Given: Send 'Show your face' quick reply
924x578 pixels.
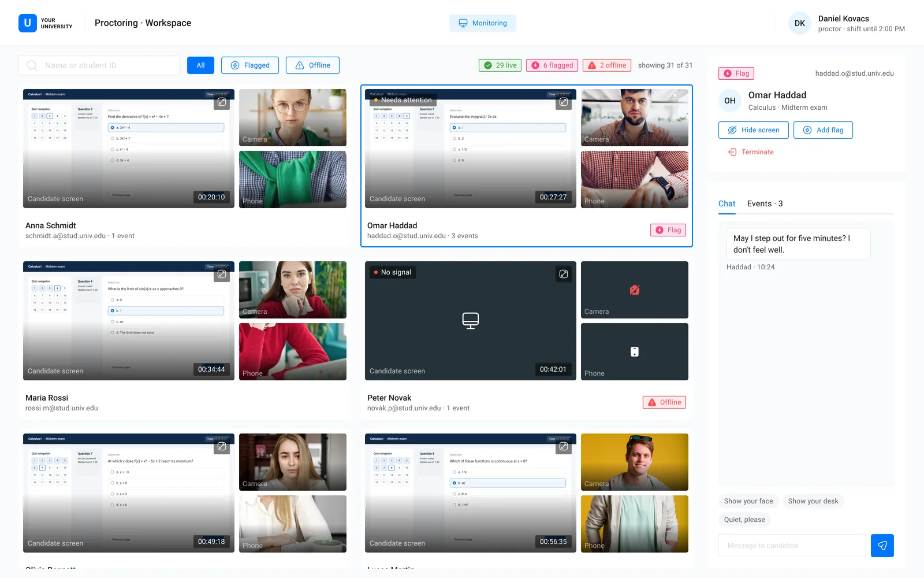Looking at the screenshot, I should [x=748, y=501].
